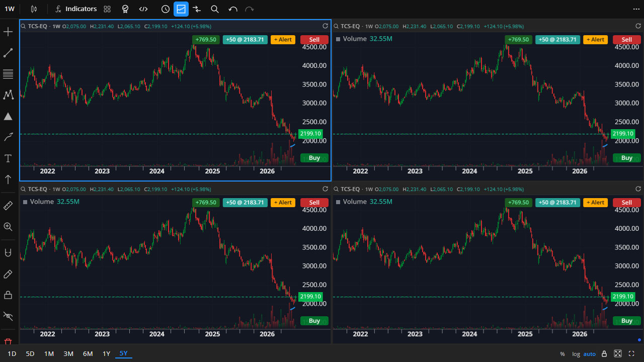
Task: Select the XABCD pattern tool
Action: click(8, 95)
